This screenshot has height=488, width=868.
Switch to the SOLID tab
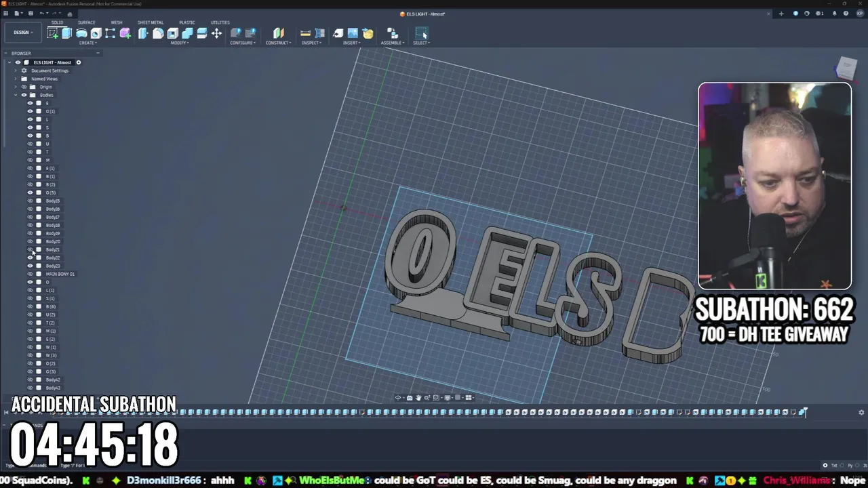tap(57, 22)
